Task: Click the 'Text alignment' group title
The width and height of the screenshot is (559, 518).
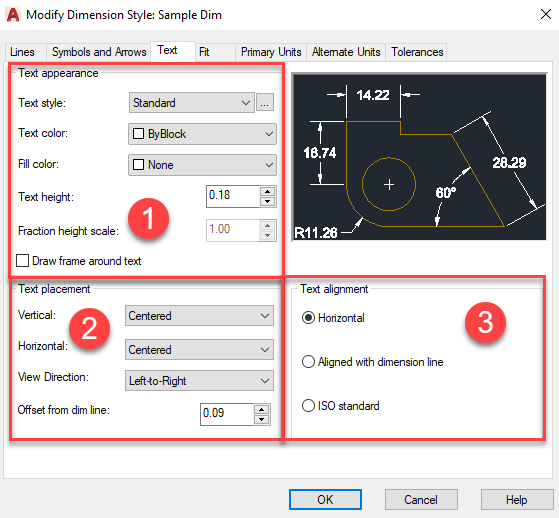Action: 334,289
